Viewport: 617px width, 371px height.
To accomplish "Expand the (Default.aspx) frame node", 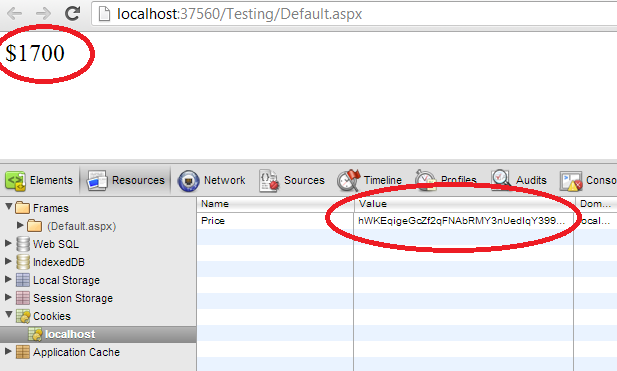I will (x=20, y=225).
